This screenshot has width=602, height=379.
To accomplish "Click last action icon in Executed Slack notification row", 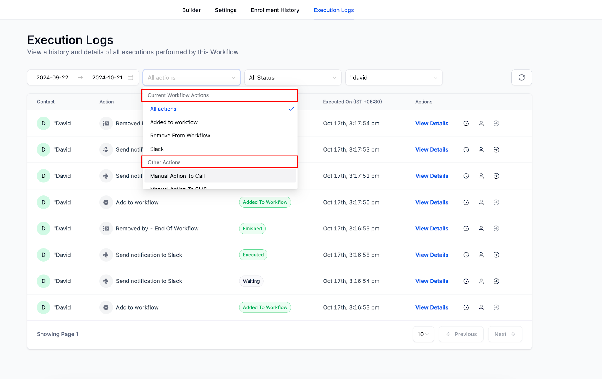I will click(496, 255).
